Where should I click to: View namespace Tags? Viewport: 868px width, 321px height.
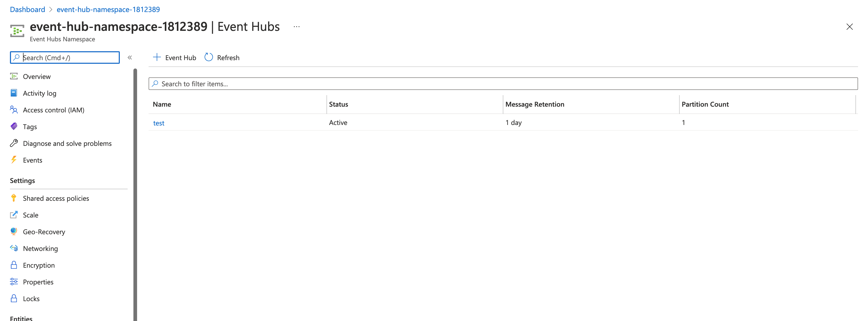click(x=30, y=126)
